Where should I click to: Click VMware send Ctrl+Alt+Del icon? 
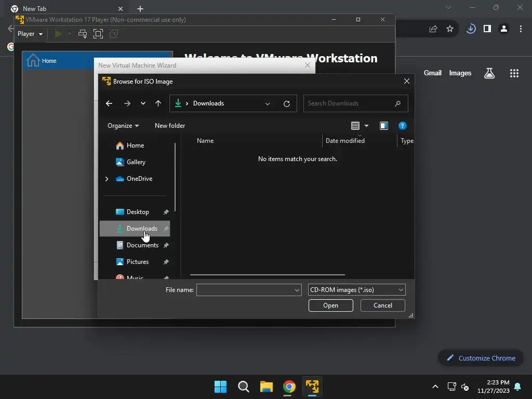pos(83,34)
